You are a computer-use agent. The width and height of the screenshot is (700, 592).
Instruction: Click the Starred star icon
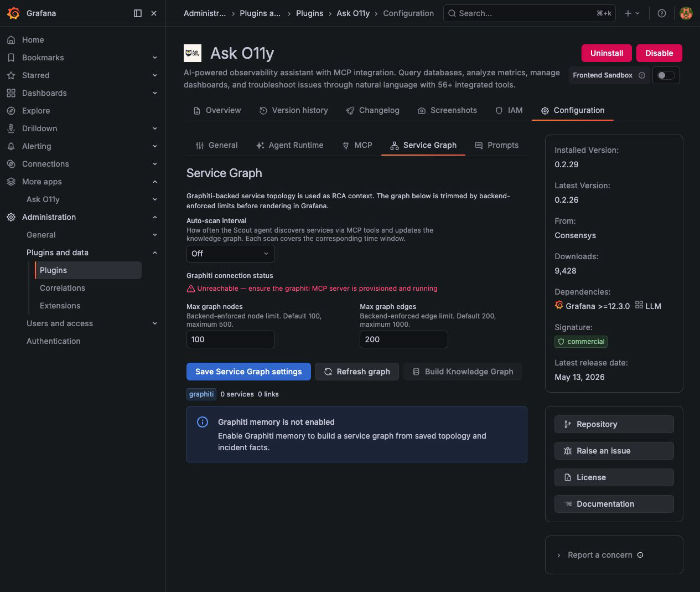tap(11, 75)
